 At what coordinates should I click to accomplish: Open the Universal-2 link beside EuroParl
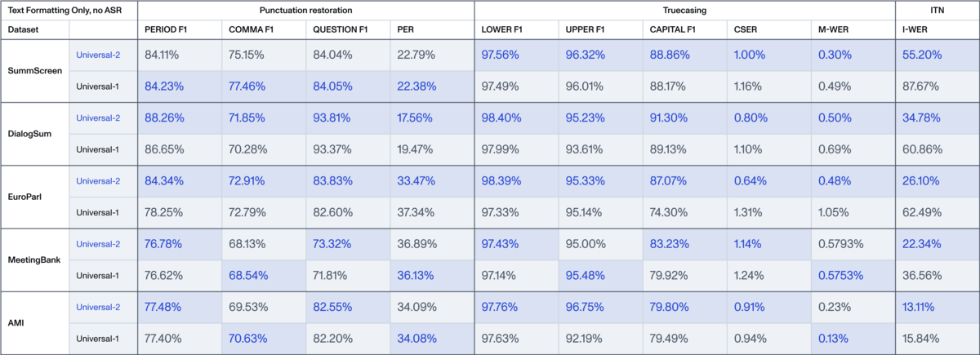(99, 180)
